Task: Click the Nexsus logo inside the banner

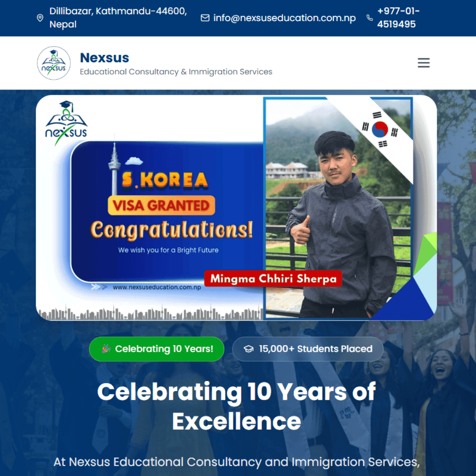Action: click(x=66, y=123)
